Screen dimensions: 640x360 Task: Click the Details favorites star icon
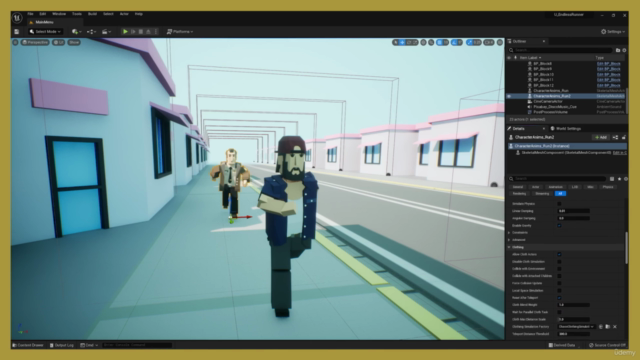619,179
